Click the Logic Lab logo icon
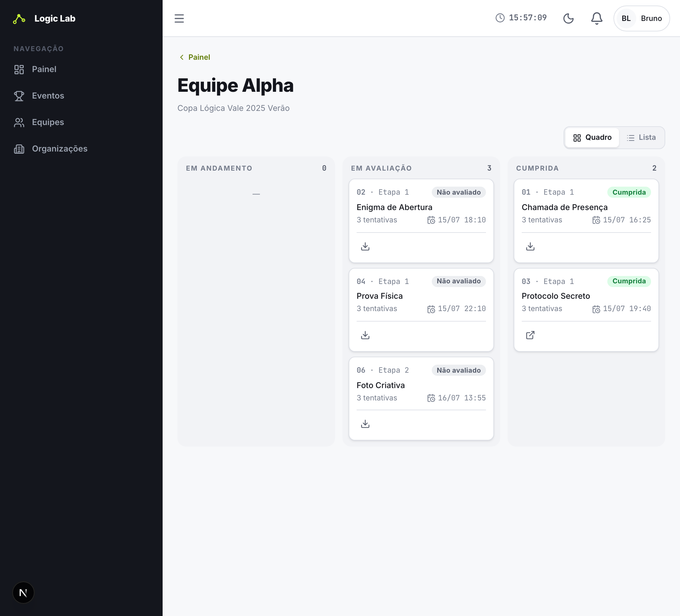The width and height of the screenshot is (680, 616). 19,18
